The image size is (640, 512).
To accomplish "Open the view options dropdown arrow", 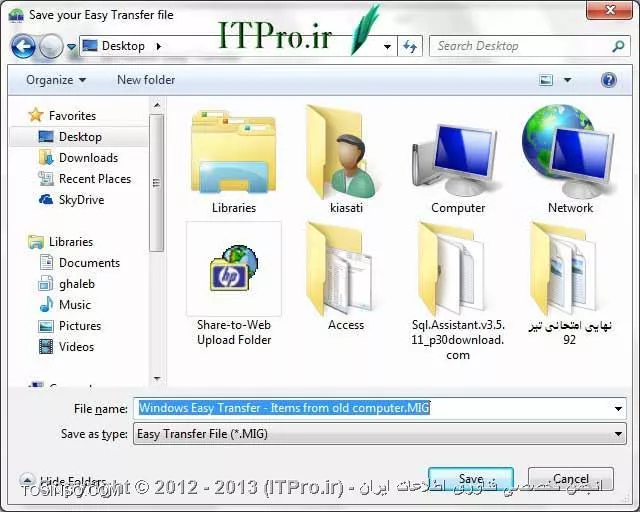I will coord(567,80).
